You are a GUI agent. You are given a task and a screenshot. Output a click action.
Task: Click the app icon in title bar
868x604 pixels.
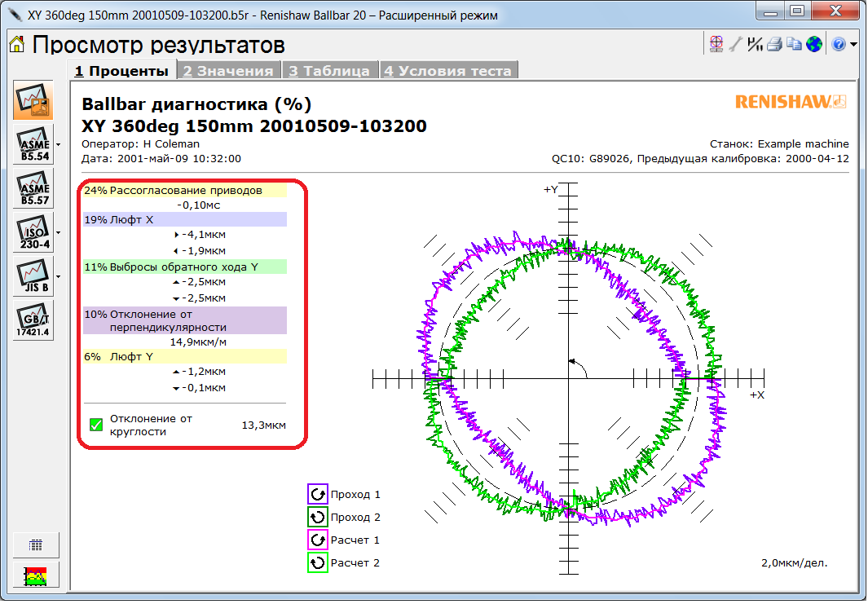(15, 14)
